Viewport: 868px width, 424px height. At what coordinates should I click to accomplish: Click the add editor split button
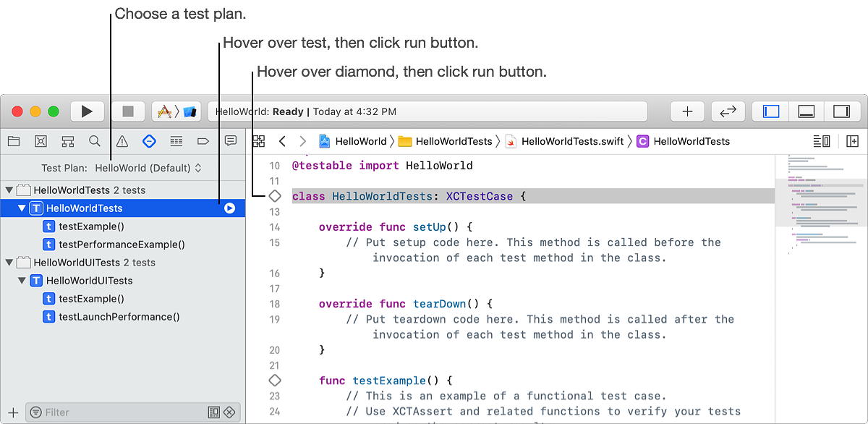click(852, 141)
